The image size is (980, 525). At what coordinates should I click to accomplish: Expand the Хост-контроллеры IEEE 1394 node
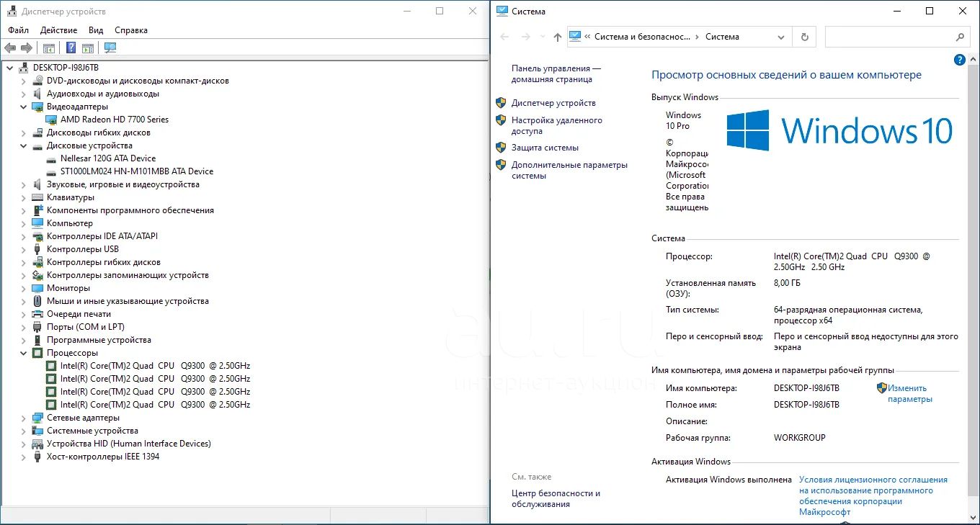[x=23, y=457]
